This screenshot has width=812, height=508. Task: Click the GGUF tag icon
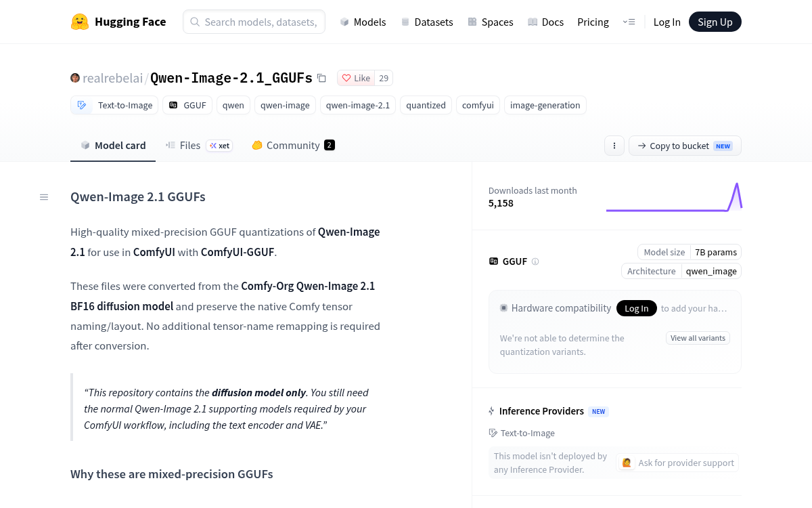coord(173,105)
